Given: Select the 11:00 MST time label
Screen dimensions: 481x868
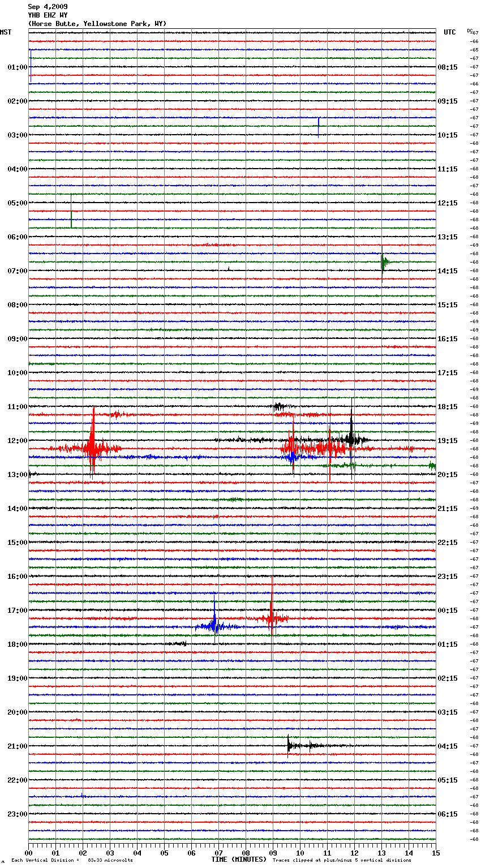Looking at the screenshot, I should [x=18, y=407].
